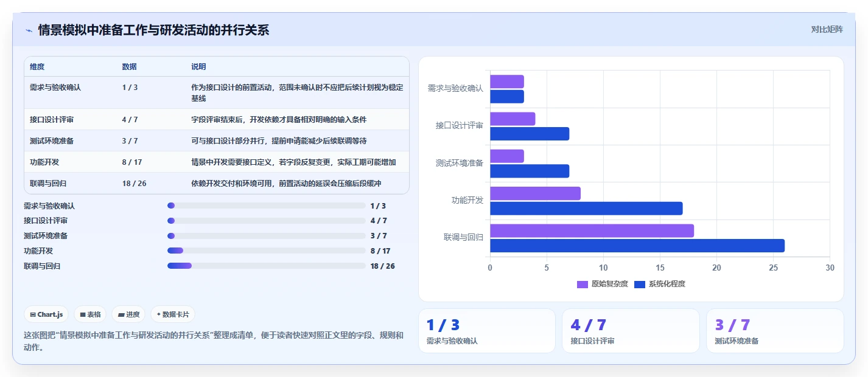The width and height of the screenshot is (868, 377).
Task: Click description starting 情景中开发需要接口定义
Action: [293, 162]
